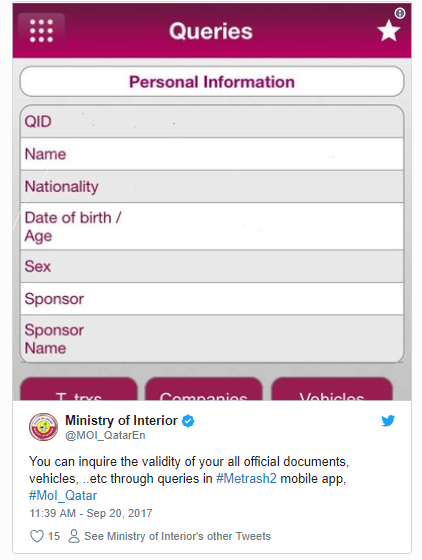The width and height of the screenshot is (422, 560).
Task: Select the Nationality row
Action: point(212,186)
